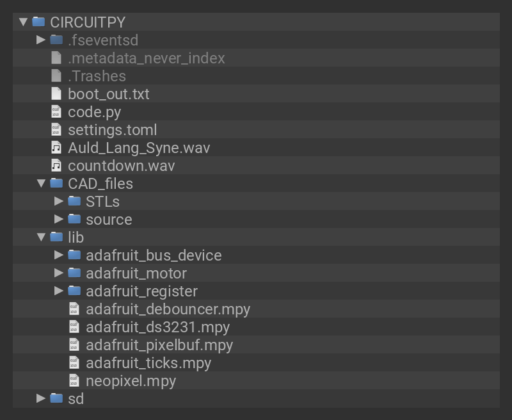Select the source folder name
Viewport: 512px width, 420px height.
click(109, 220)
